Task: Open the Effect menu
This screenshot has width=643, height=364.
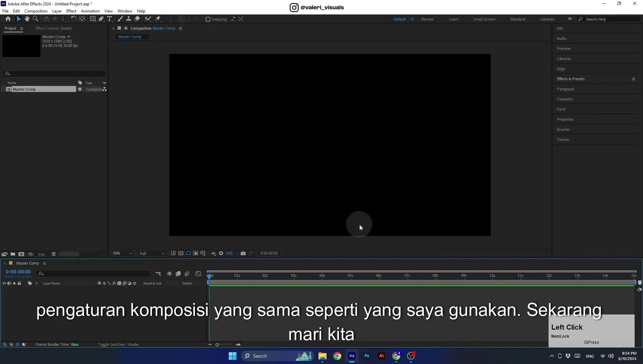Action: pos(71,11)
